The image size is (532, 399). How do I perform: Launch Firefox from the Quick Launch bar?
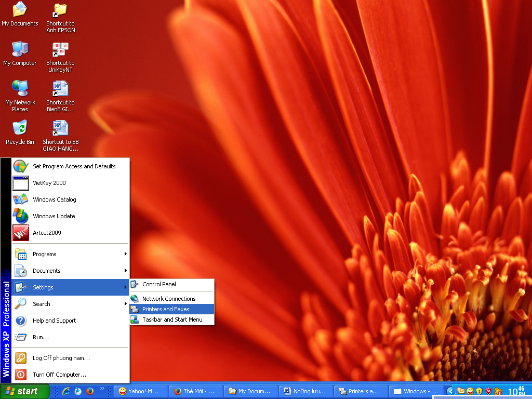click(90, 391)
